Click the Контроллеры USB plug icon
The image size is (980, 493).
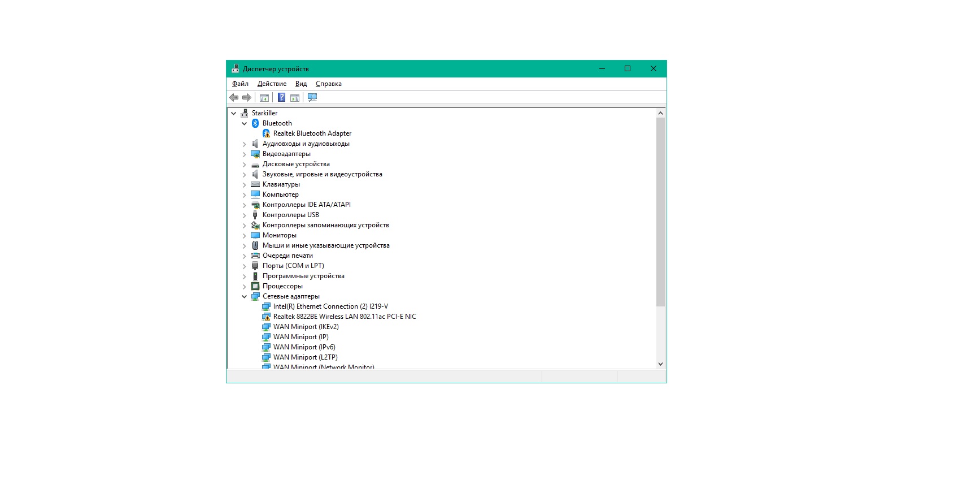(x=255, y=215)
